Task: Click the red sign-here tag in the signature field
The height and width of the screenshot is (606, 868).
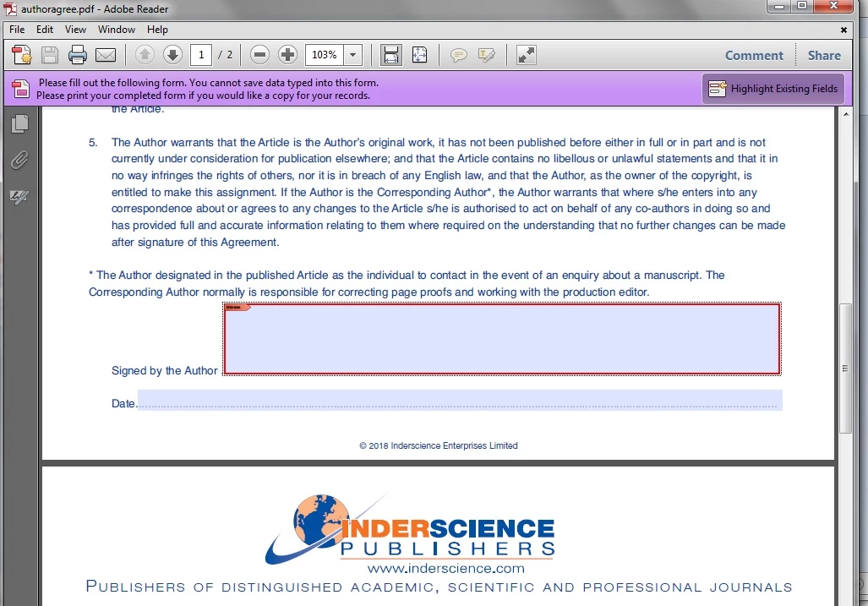Action: tap(237, 307)
